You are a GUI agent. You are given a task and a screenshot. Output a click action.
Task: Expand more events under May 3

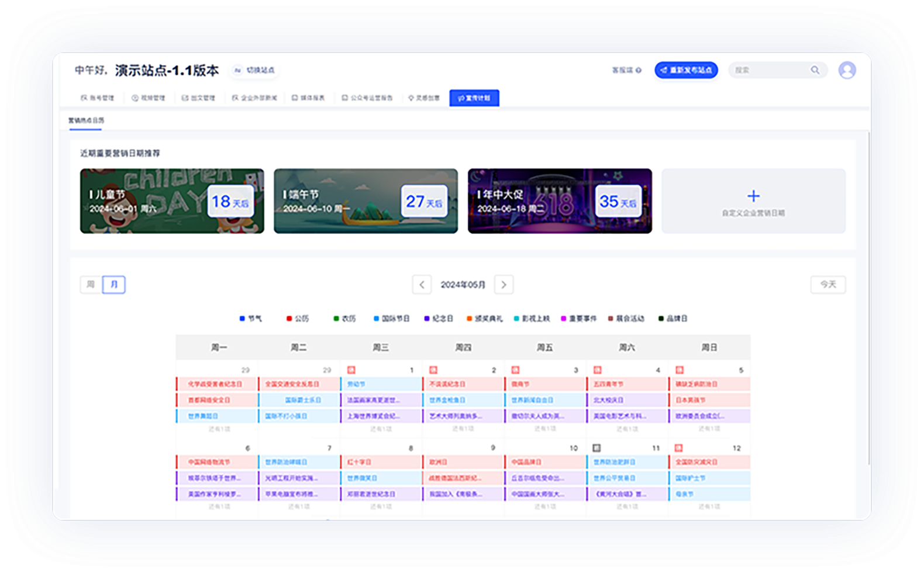click(x=544, y=429)
